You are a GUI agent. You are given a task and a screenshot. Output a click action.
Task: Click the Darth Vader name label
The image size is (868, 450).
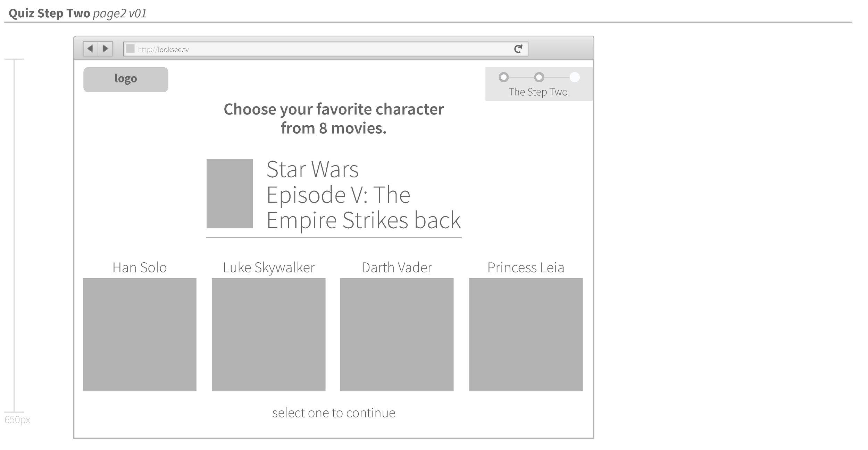397,268
